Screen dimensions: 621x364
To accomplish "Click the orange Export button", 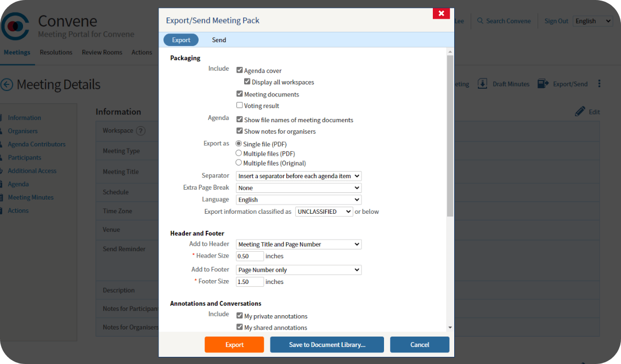I will 234,345.
